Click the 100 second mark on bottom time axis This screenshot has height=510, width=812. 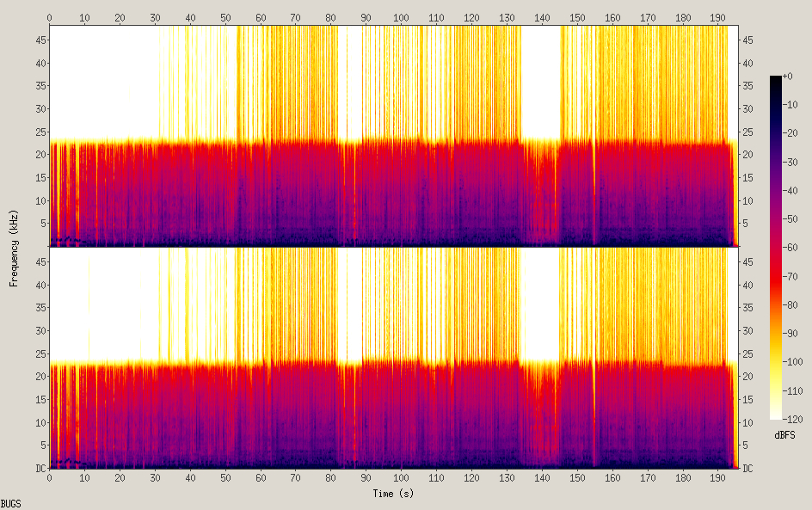(402, 477)
